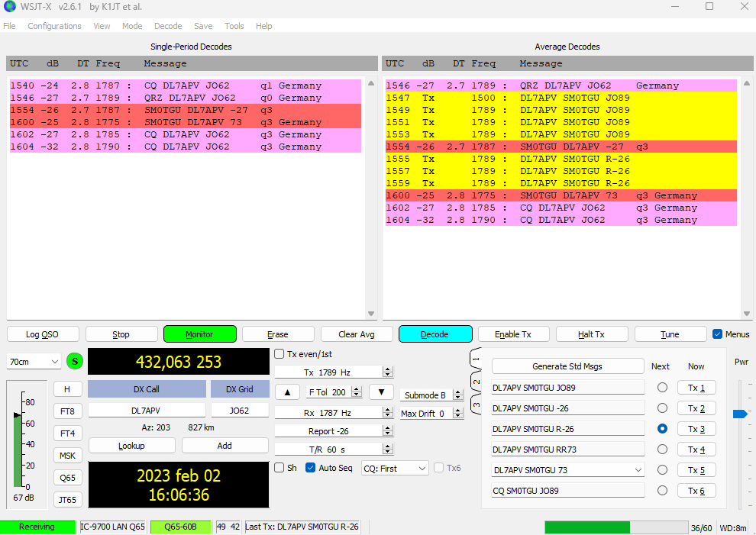This screenshot has height=535, width=756.
Task: Adjust the T/R 60 s spinner
Action: point(388,450)
